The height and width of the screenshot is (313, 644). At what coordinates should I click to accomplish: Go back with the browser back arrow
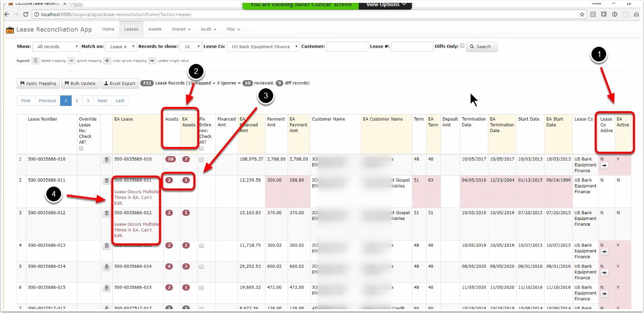pyautogui.click(x=7, y=14)
